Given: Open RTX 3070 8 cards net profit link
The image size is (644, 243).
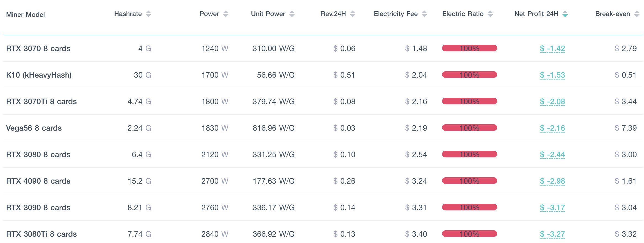Looking at the screenshot, I should 552,49.
